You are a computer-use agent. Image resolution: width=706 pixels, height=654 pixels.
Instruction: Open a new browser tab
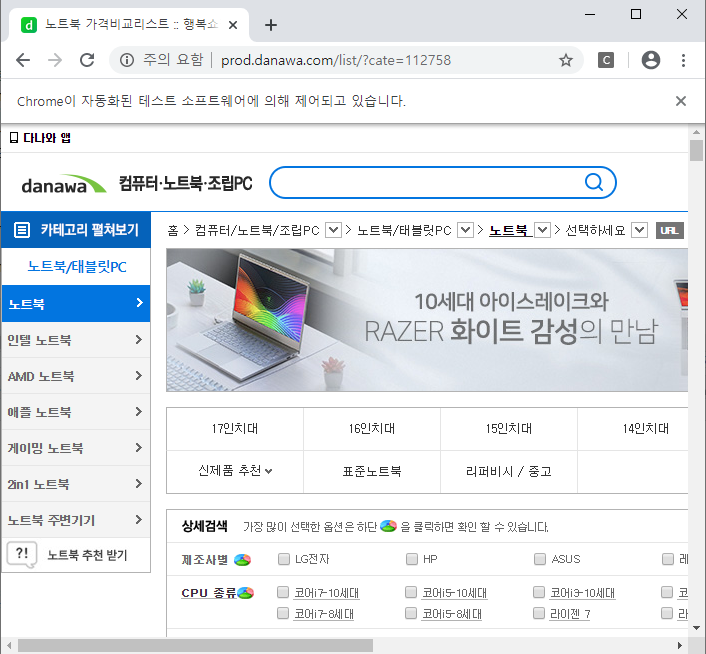[x=271, y=25]
